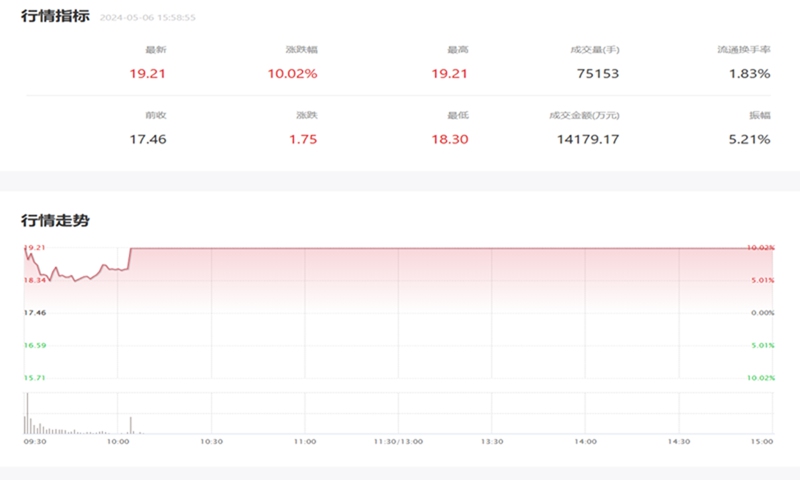This screenshot has width=800, height=480.
Task: Click the 17.46 price axis label
Action: (x=34, y=313)
